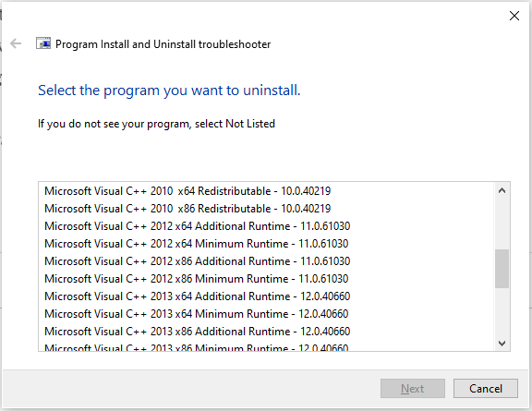Click the program list scrollbar thumb
This screenshot has width=532, height=411.
[502, 269]
